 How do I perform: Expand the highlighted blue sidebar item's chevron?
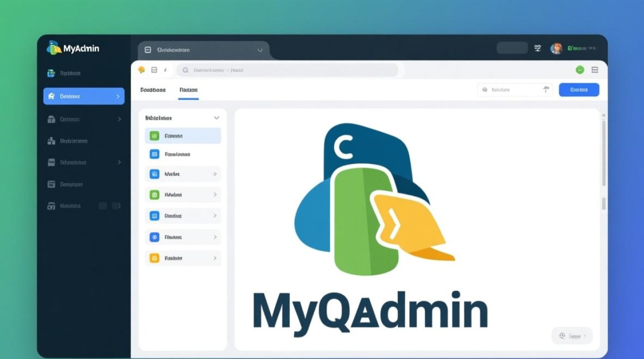[118, 96]
